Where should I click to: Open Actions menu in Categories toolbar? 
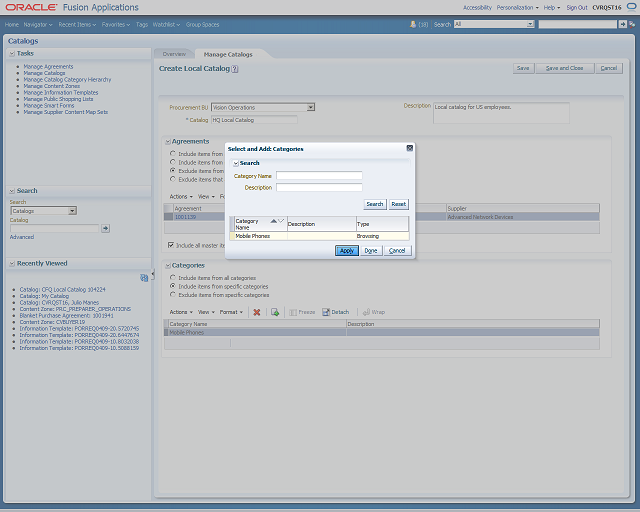point(181,312)
